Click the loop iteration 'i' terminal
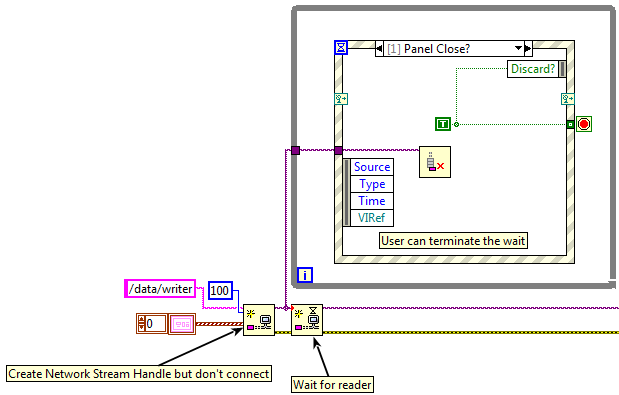This screenshot has width=619, height=395. click(x=305, y=275)
